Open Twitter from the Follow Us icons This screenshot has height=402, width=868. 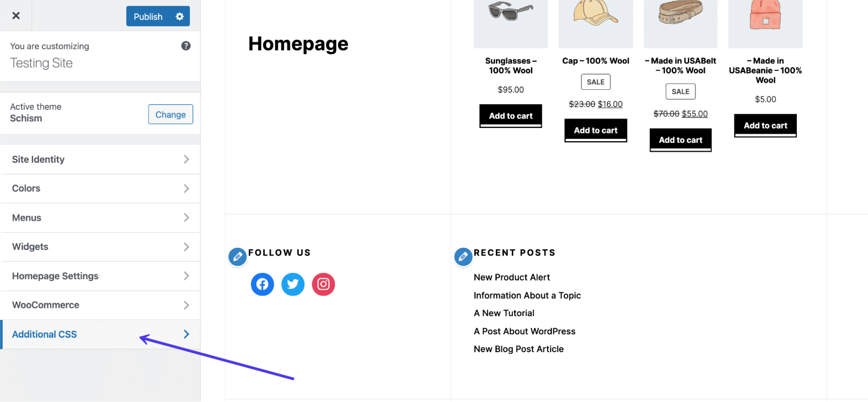293,284
